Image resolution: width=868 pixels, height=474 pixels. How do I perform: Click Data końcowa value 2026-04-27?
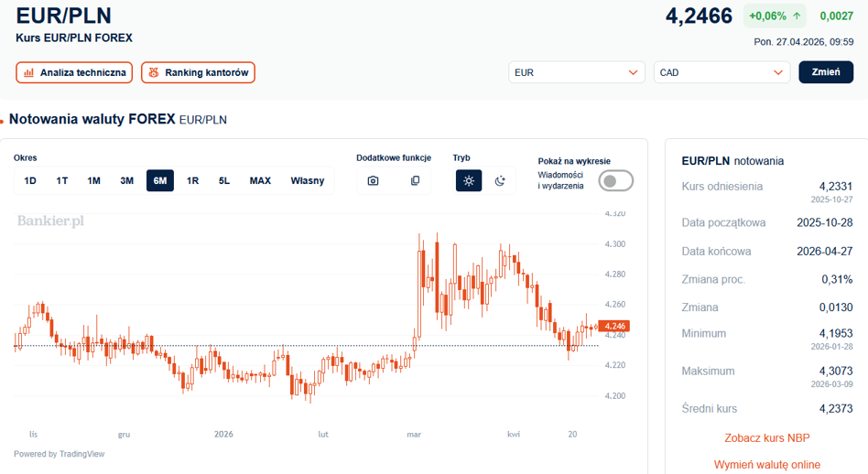coord(825,252)
